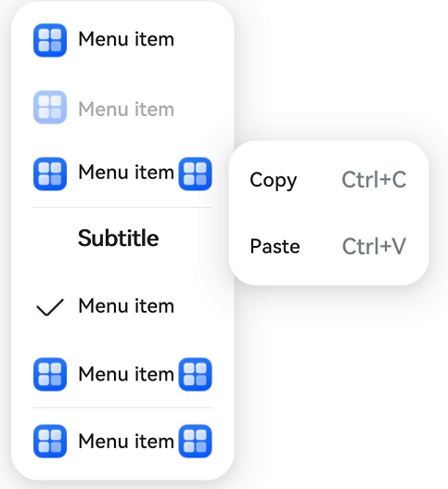Click the right grid icon on the bottom Menu item
The image size is (448, 489).
click(195, 441)
